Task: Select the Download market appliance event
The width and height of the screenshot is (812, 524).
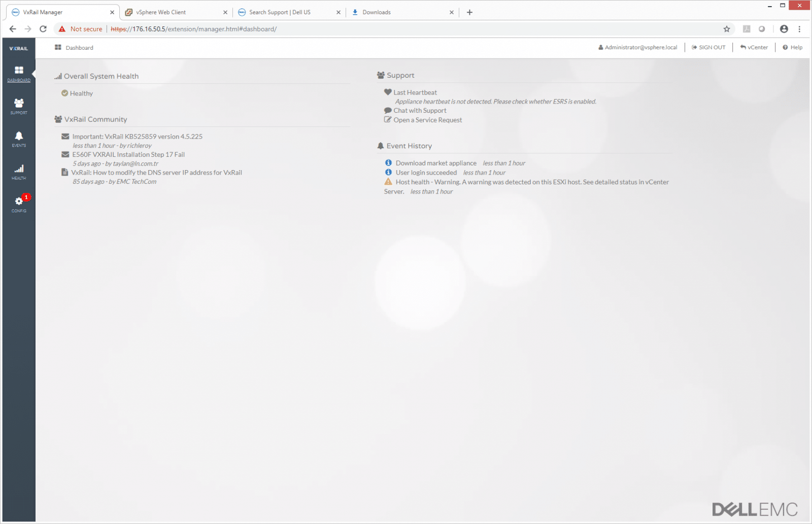Action: coord(436,163)
